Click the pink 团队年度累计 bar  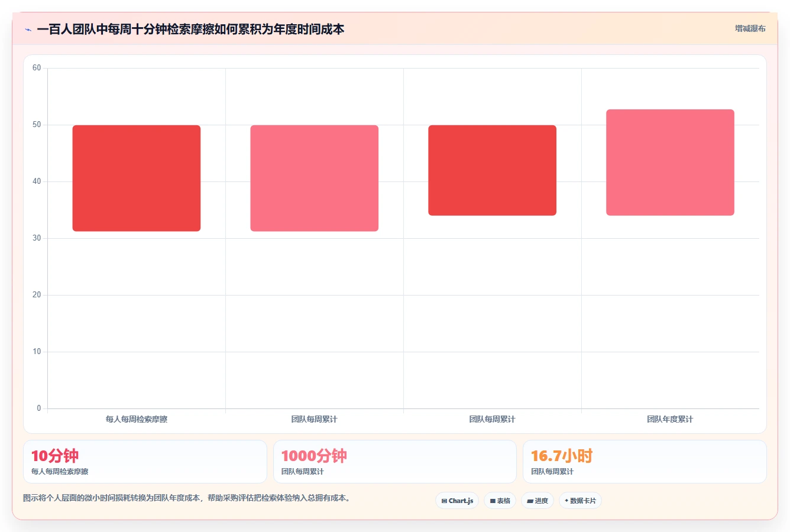670,163
